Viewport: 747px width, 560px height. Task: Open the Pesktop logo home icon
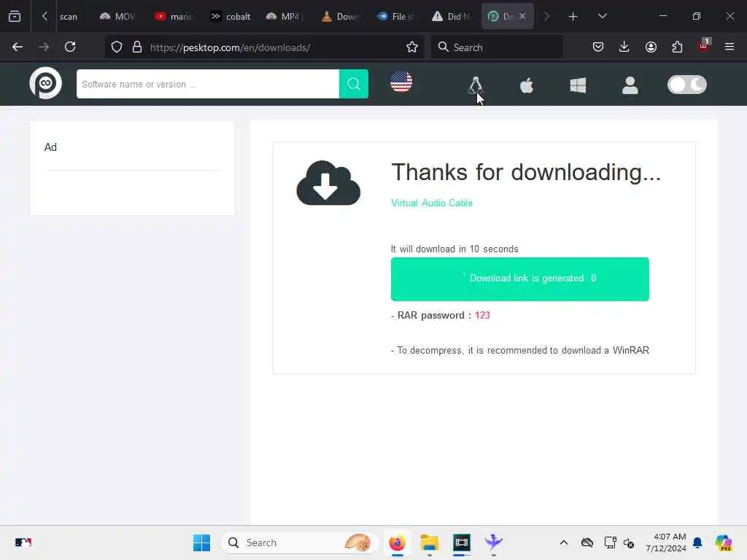46,83
